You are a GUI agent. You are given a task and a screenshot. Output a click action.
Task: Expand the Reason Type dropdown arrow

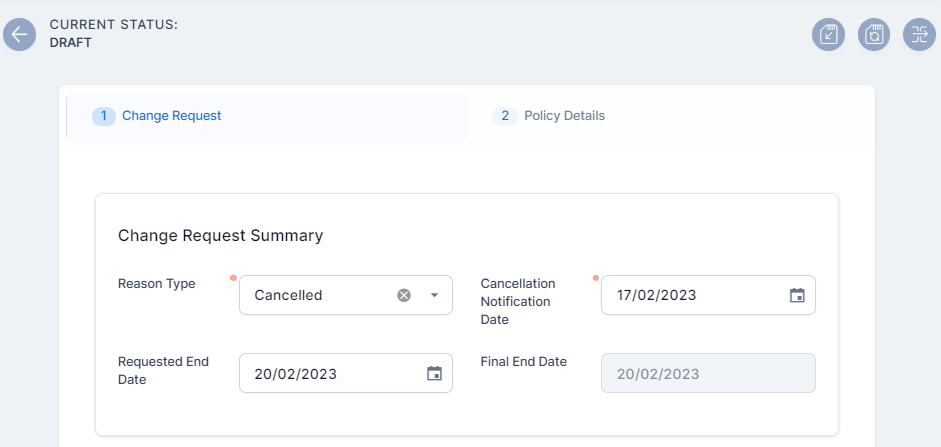click(434, 295)
